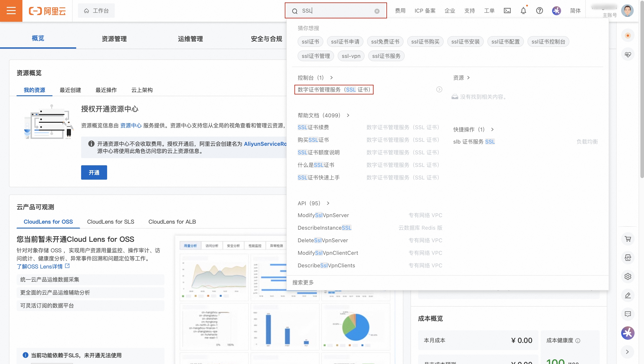Click the edit pencil sidebar icon
The width and height of the screenshot is (644, 364).
pyautogui.click(x=628, y=295)
